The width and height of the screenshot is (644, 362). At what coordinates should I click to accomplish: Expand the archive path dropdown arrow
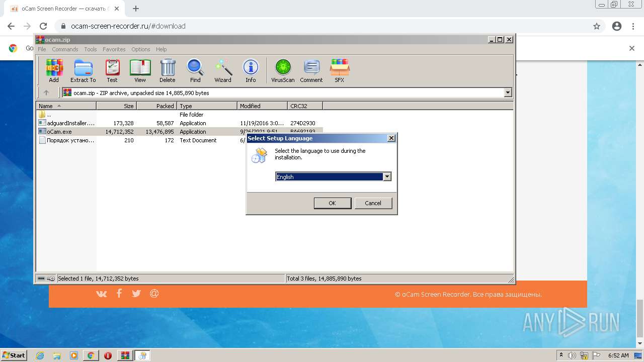[x=508, y=93]
